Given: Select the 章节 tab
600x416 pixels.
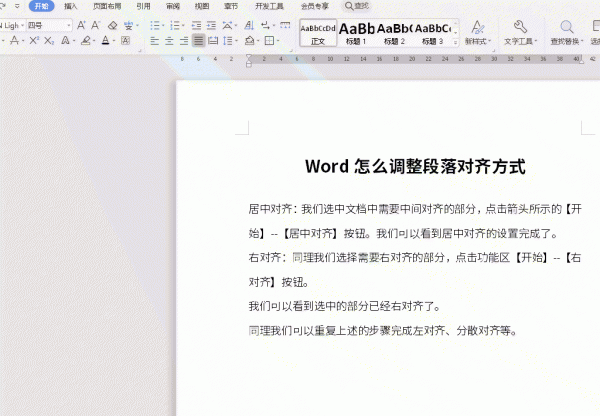Looking at the screenshot, I should (231, 6).
